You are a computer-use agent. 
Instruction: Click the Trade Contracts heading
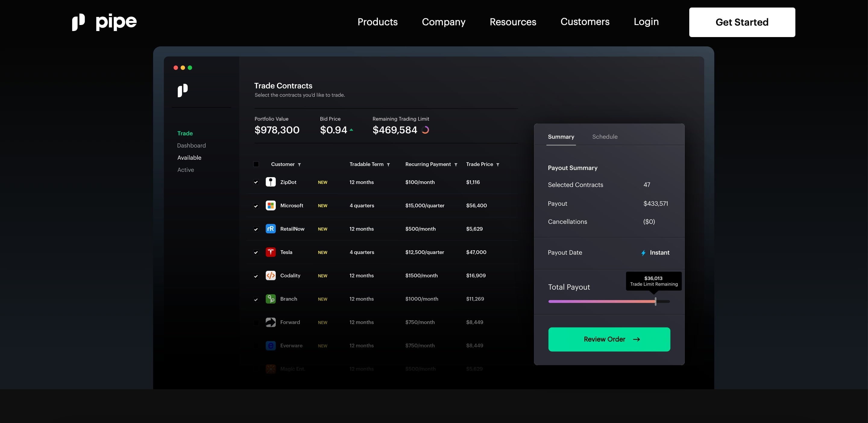[283, 86]
